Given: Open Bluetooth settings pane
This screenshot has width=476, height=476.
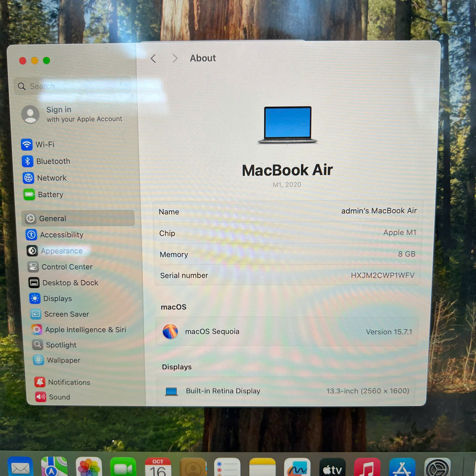Looking at the screenshot, I should tap(53, 161).
